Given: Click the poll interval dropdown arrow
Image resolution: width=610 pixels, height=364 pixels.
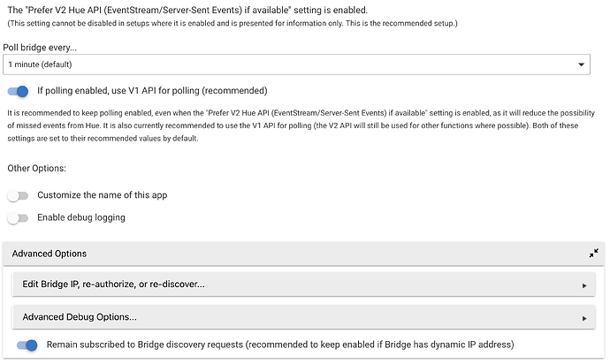Looking at the screenshot, I should click(x=581, y=64).
